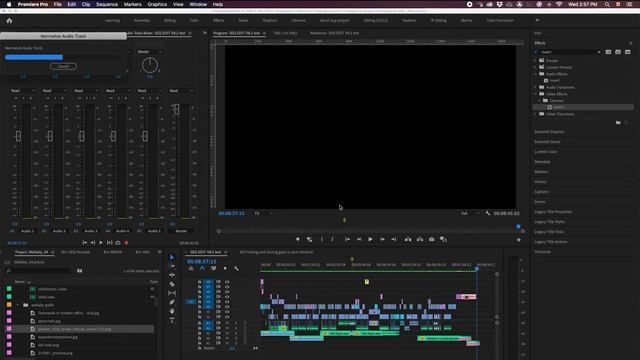
Task: Open macOS Spotlight search
Action: [607, 4]
